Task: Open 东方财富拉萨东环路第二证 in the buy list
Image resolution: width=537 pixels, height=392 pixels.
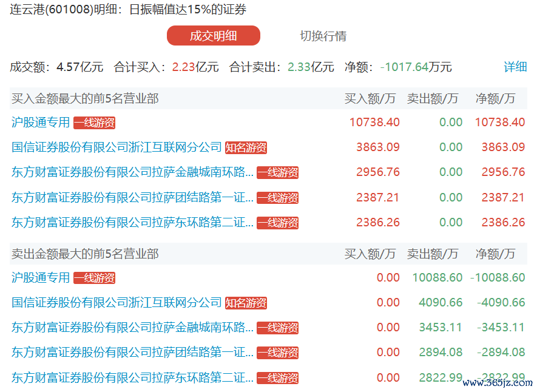Action: tap(132, 223)
